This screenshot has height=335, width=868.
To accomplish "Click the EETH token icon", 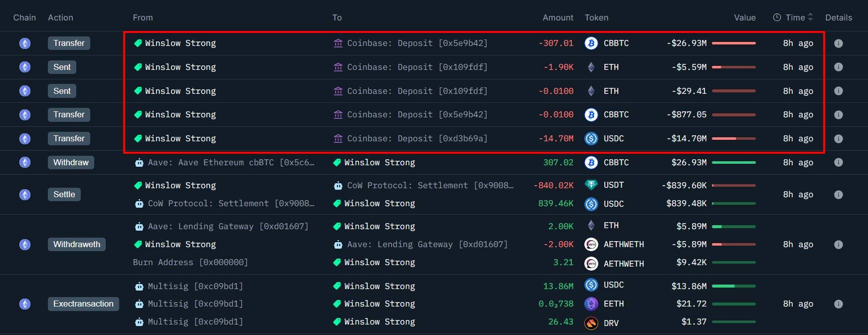I will coord(591,304).
